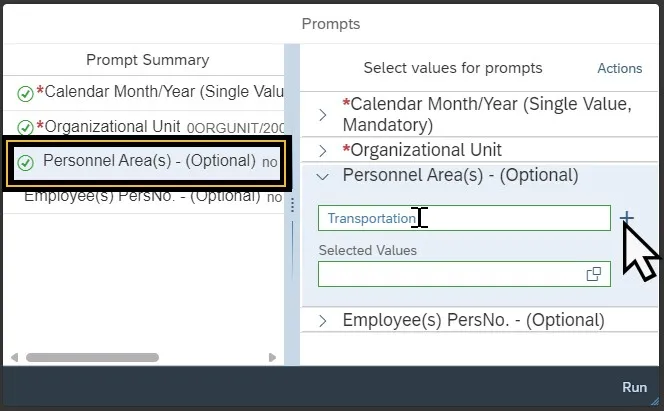Expand the Employee(s) PersNo. prompt section
Image resolution: width=664 pixels, height=411 pixels.
pos(322,321)
